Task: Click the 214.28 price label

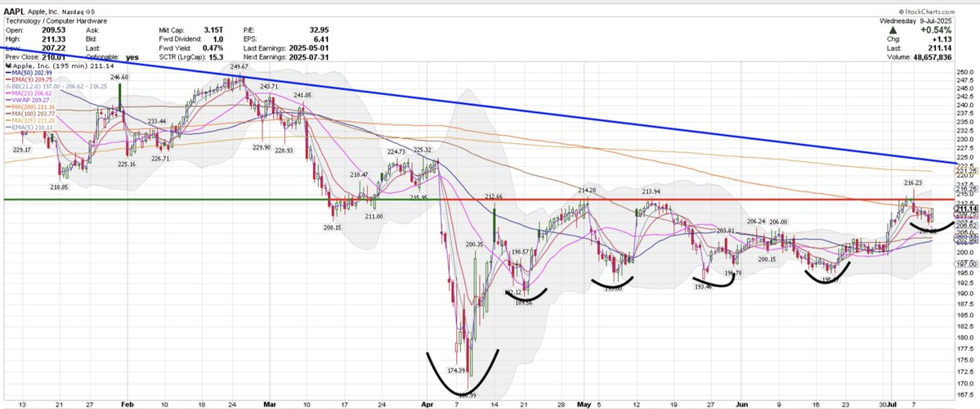Action: [x=588, y=190]
